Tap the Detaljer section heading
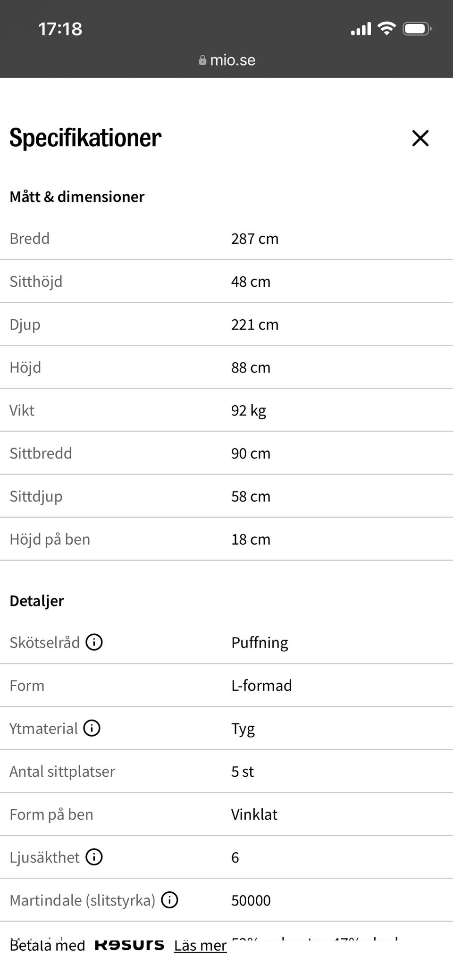Viewport: 453px width, 980px height. 37,601
